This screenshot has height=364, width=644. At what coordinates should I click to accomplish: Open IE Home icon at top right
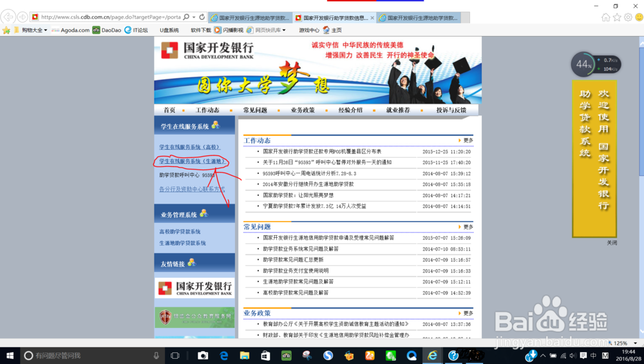coord(605,17)
